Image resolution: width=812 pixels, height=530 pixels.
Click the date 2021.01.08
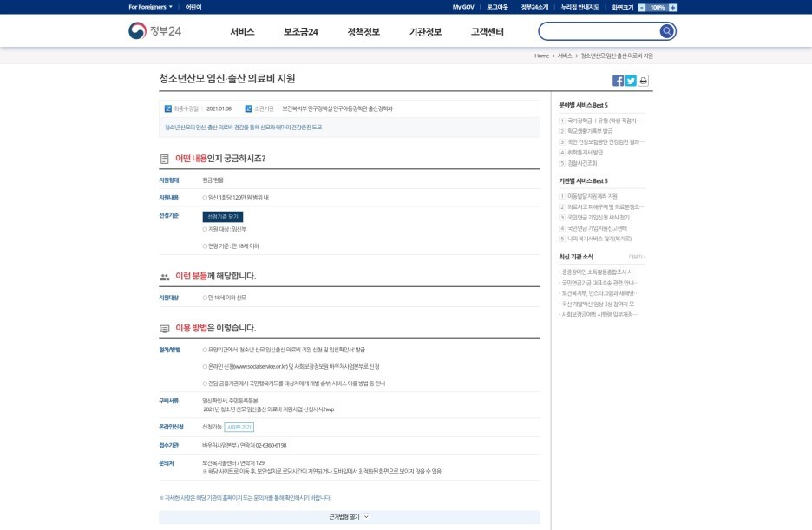pos(219,108)
